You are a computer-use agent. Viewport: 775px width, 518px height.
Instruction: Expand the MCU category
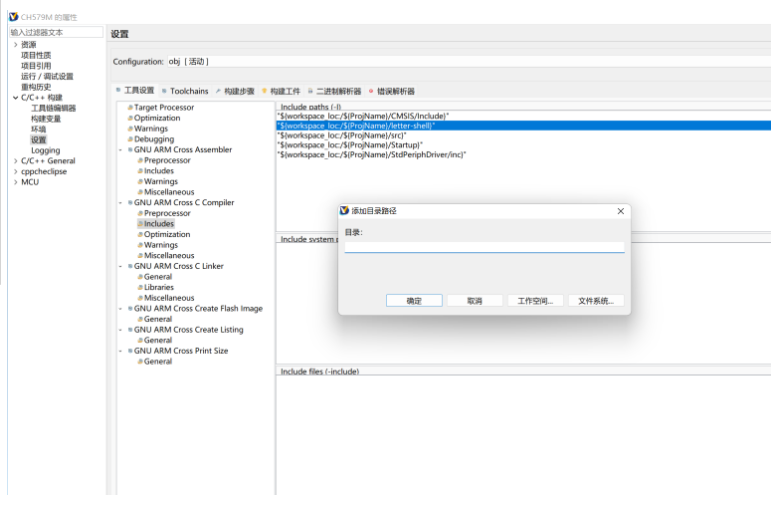tap(15, 183)
